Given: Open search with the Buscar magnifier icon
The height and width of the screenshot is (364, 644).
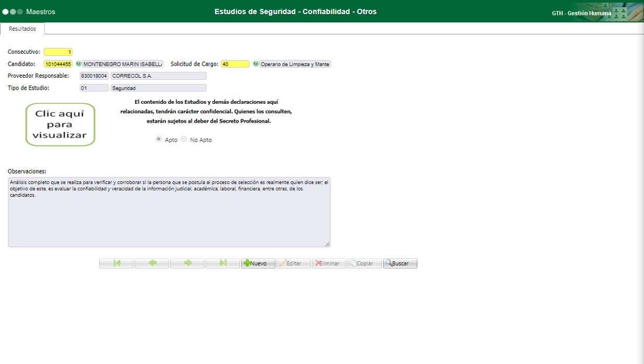Looking at the screenshot, I should coord(389,263).
